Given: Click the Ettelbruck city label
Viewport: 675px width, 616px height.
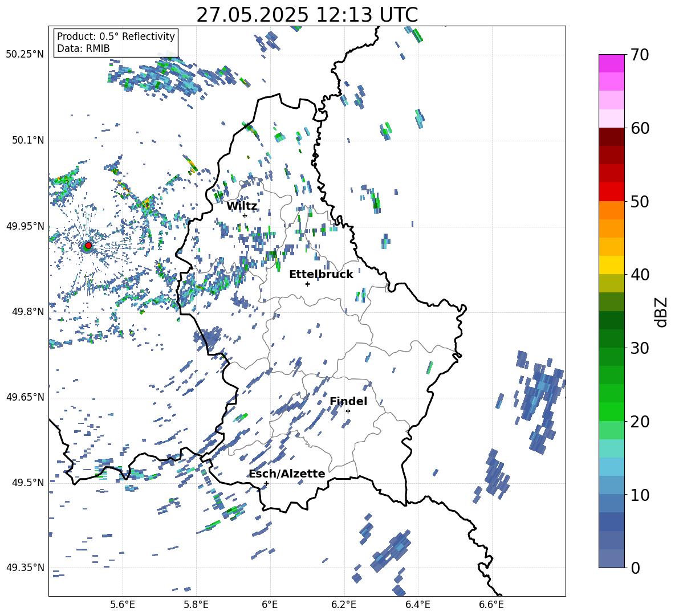Looking at the screenshot, I should pos(321,275).
